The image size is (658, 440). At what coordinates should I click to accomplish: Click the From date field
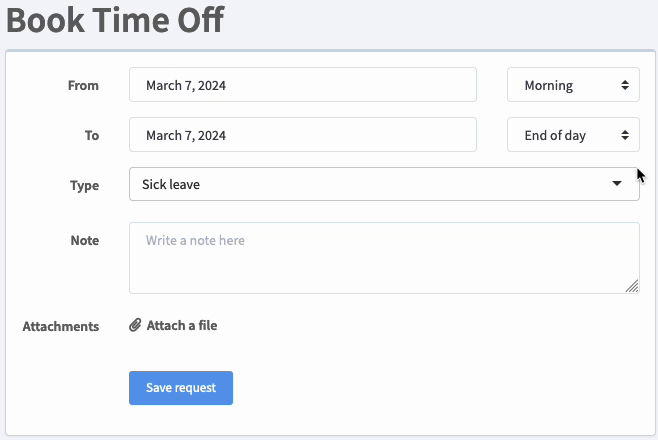302,85
